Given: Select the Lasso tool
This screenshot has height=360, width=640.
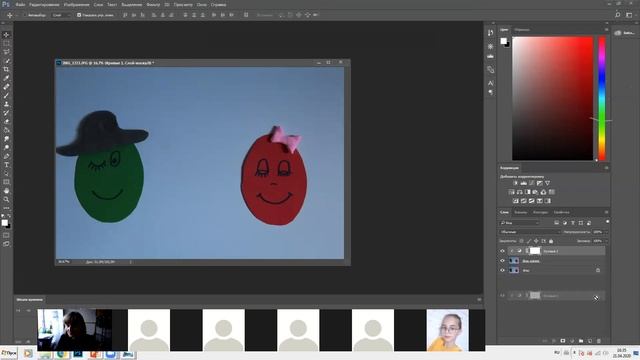Looking at the screenshot, I should 6,52.
